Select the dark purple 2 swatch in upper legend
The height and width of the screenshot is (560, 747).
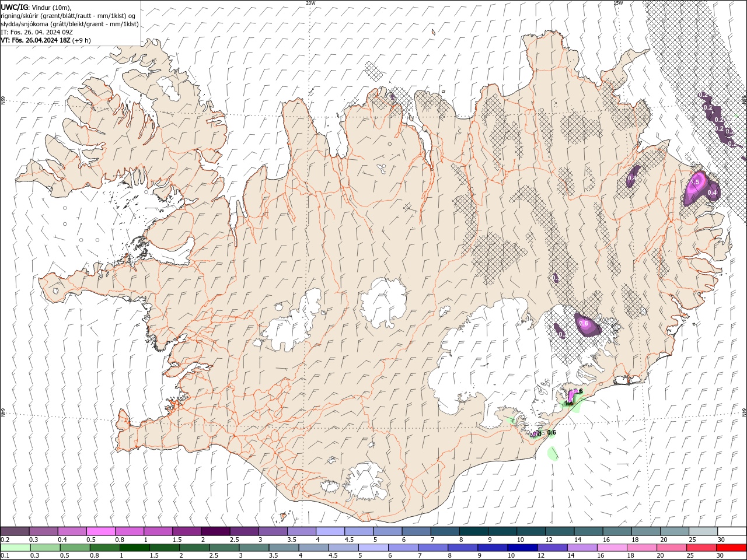point(215,531)
